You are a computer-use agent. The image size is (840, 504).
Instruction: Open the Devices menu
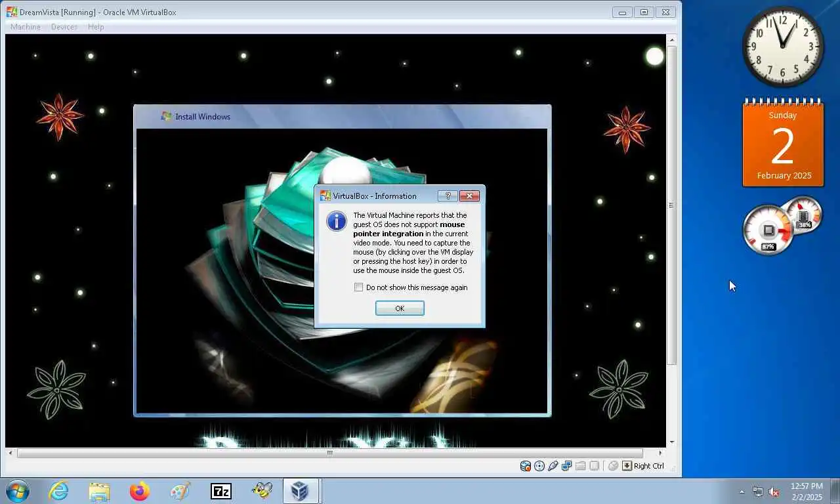[x=64, y=27]
